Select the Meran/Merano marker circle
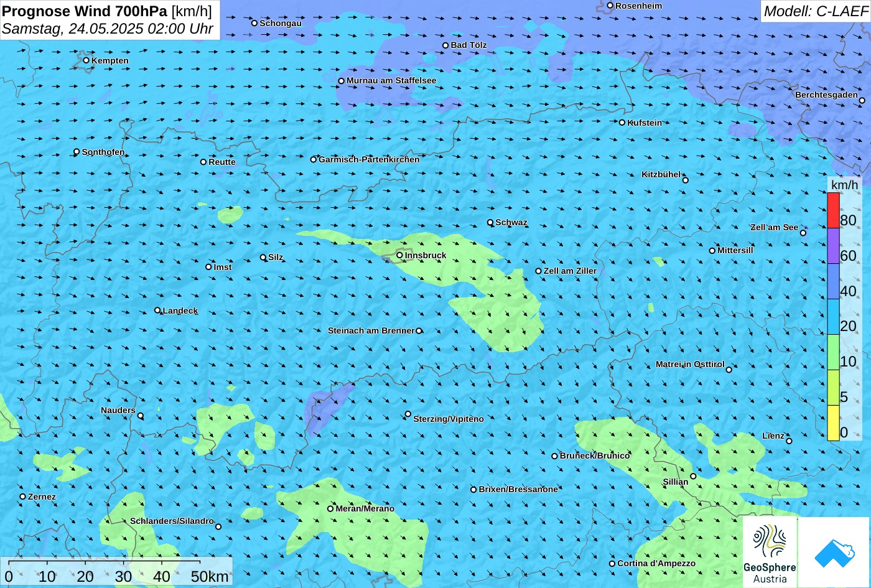The height and width of the screenshot is (588, 871). pyautogui.click(x=330, y=508)
